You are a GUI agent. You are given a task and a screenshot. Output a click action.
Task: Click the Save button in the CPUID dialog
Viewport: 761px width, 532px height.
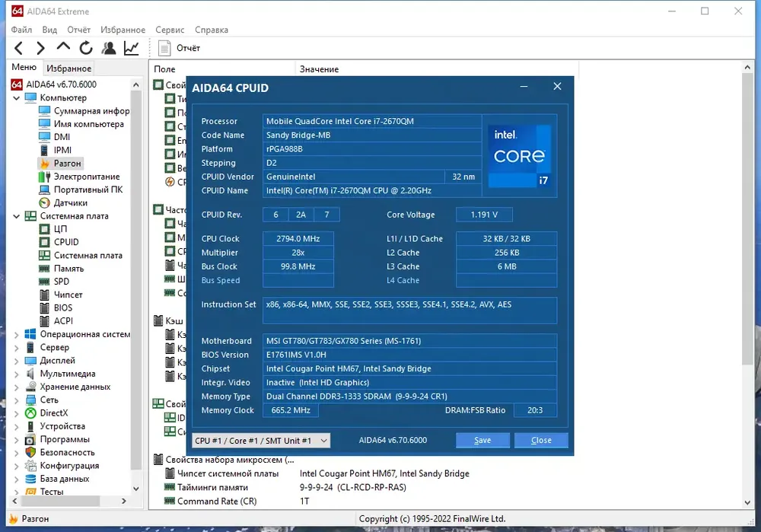482,440
